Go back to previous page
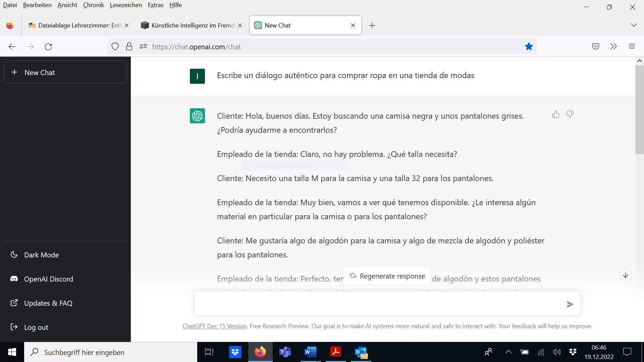 (x=12, y=47)
